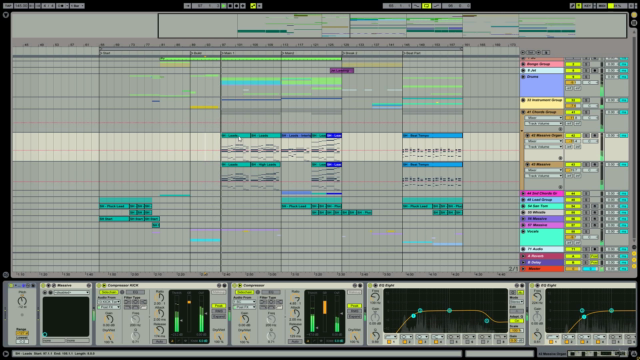640x360 pixels.
Task: Arm the 8 Jet track for recording
Action: tap(594, 71)
